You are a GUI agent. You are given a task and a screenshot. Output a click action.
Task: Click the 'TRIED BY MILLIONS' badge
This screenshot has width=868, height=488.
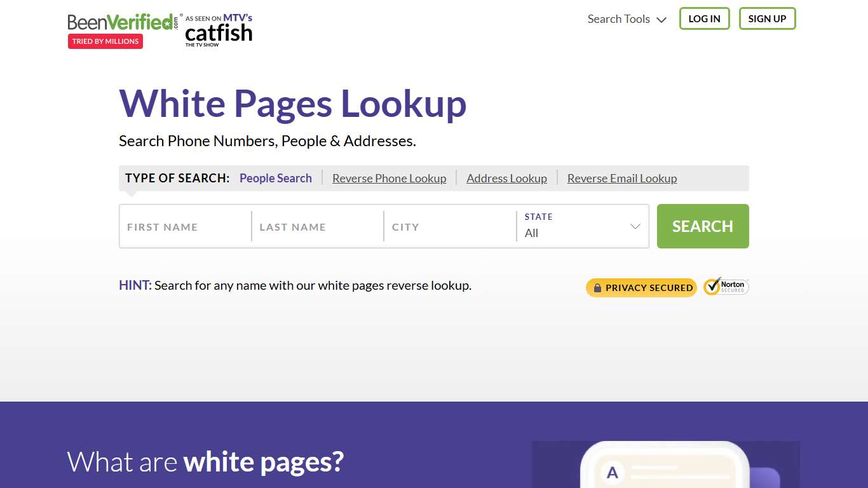click(x=105, y=41)
